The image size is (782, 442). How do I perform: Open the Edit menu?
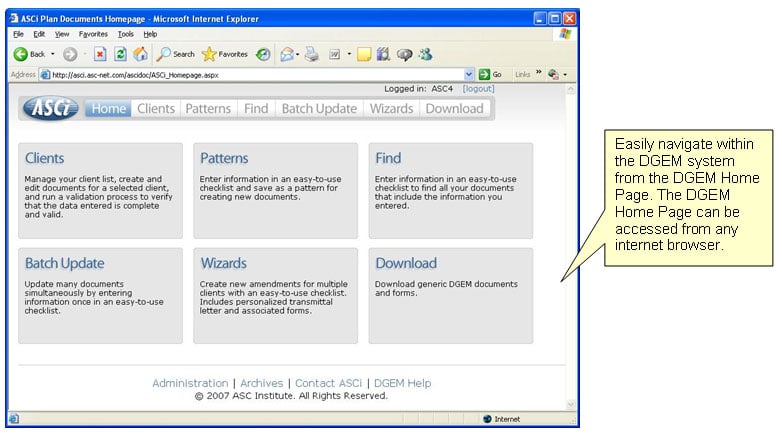click(x=39, y=34)
